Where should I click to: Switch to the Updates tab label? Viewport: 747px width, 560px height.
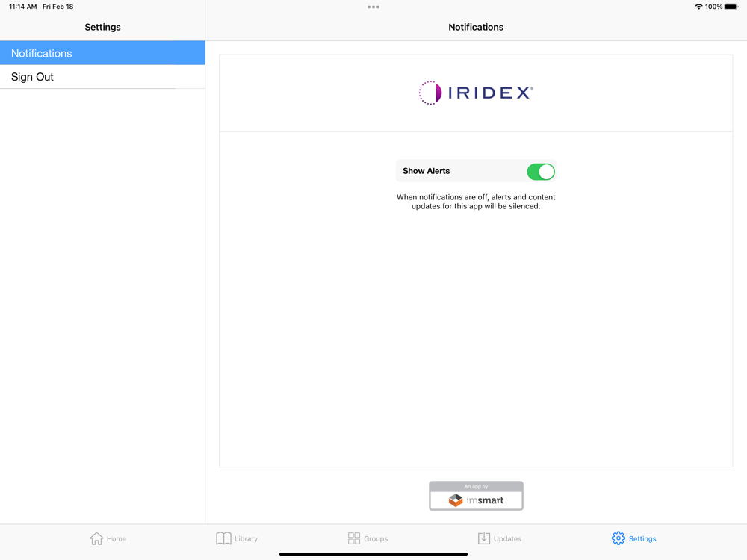[507, 538]
